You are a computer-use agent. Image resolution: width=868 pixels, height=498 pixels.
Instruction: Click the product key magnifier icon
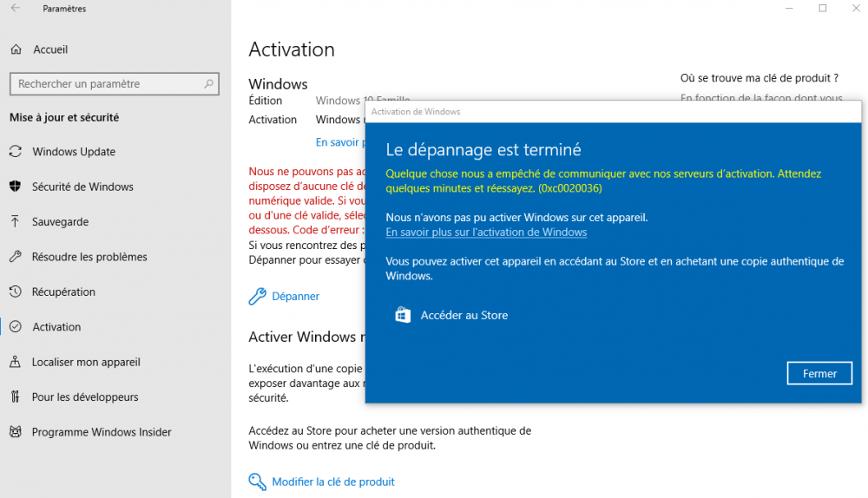[x=257, y=482]
